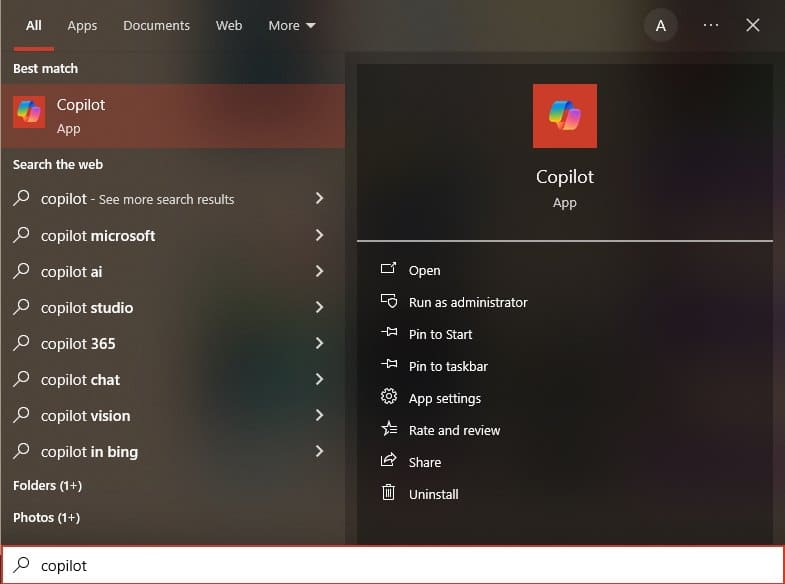Screen dimensions: 785x584
Task: Open the user account avatar 'A'
Action: pyautogui.click(x=660, y=26)
